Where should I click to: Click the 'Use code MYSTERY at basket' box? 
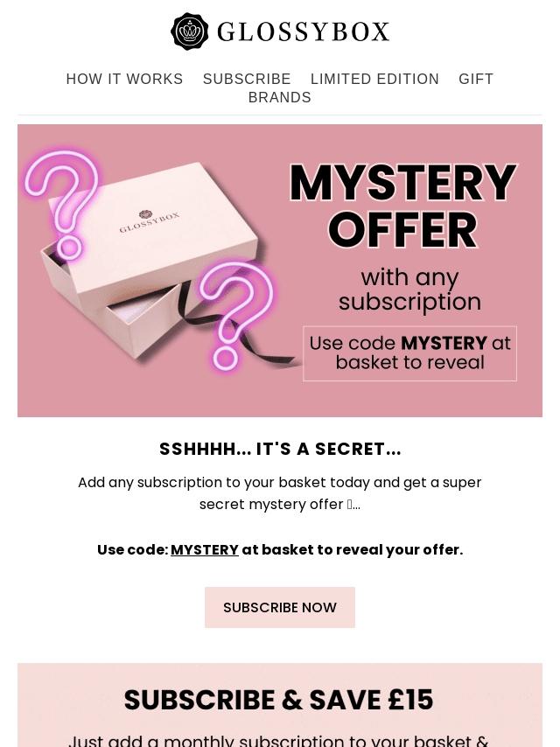pyautogui.click(x=409, y=353)
